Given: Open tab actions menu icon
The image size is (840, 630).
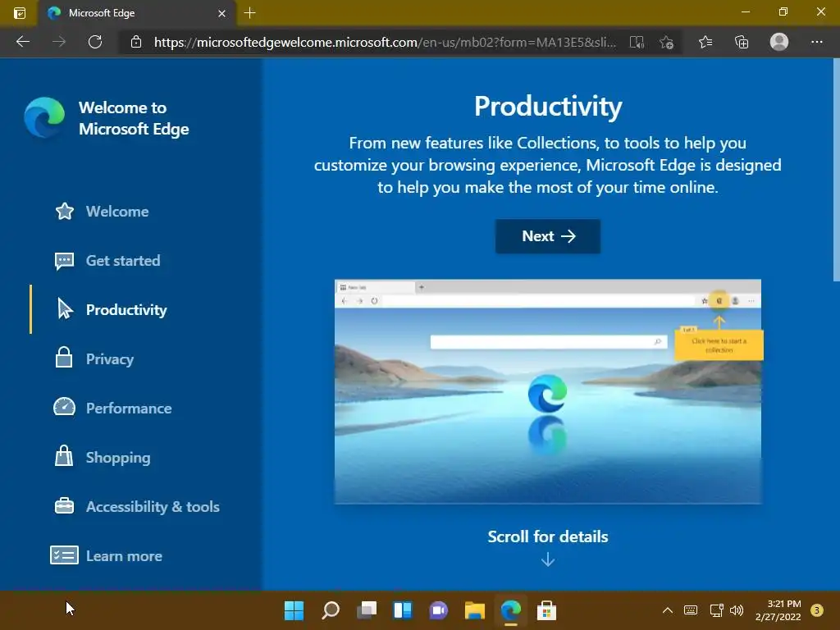Looking at the screenshot, I should coord(20,13).
